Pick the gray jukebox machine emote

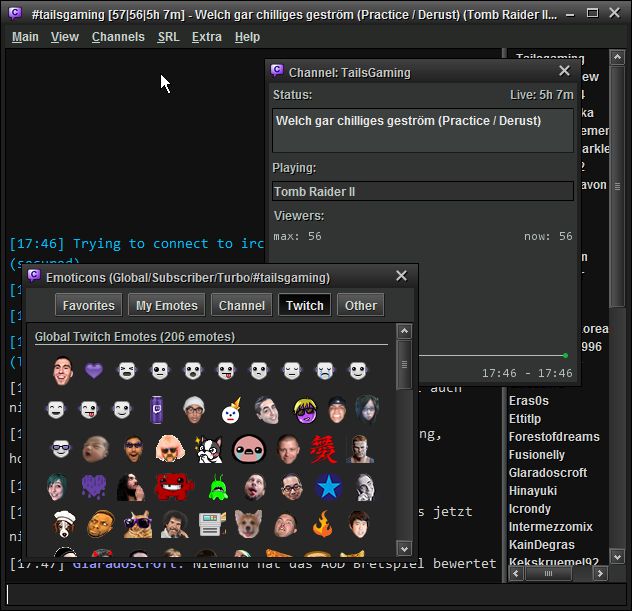click(x=212, y=524)
